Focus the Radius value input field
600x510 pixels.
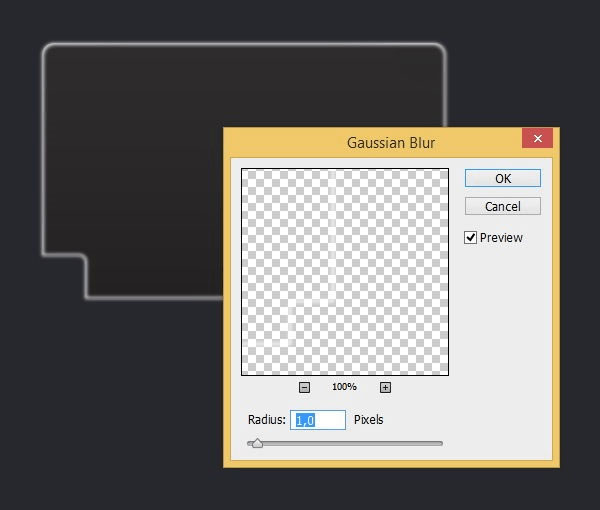(318, 420)
